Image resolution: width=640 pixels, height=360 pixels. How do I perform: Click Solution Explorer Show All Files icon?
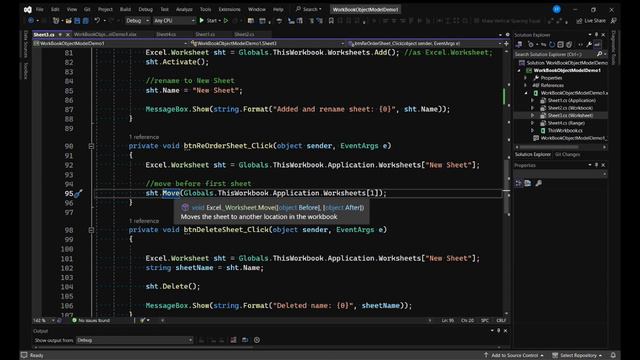[569, 44]
